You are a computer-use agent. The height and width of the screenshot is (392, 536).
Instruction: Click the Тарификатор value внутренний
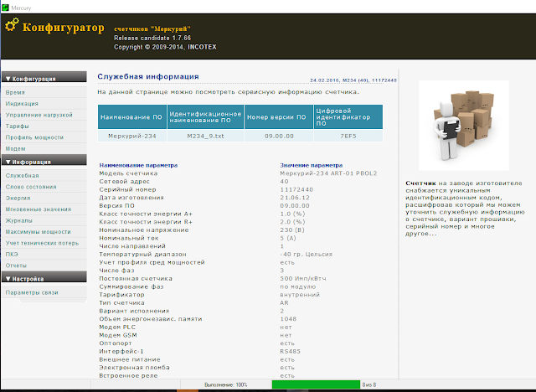(300, 295)
